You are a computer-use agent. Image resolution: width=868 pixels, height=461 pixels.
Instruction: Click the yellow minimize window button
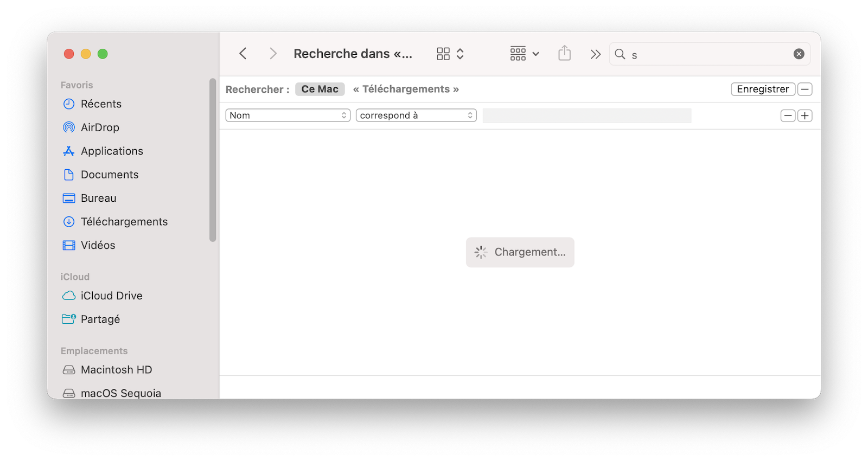tap(86, 54)
